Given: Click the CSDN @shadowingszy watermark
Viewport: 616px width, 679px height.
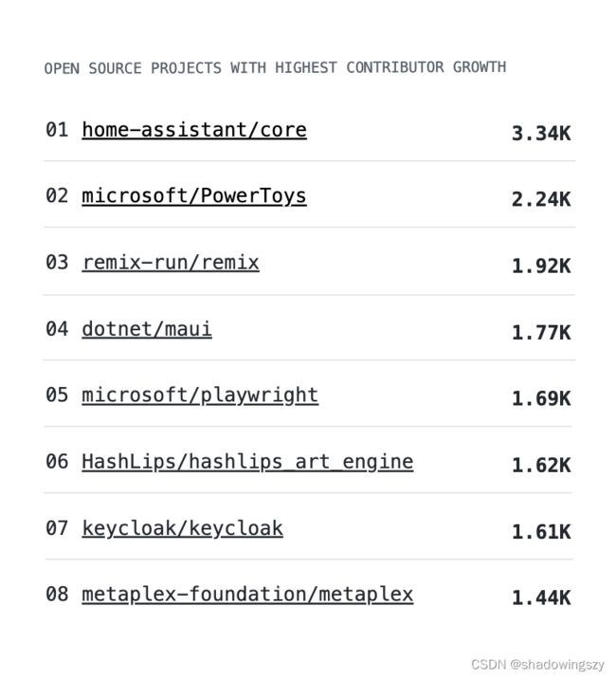Looking at the screenshot, I should (537, 664).
